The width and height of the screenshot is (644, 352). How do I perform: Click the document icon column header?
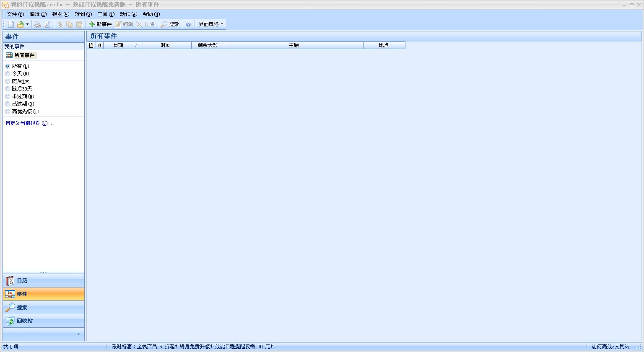coord(91,45)
